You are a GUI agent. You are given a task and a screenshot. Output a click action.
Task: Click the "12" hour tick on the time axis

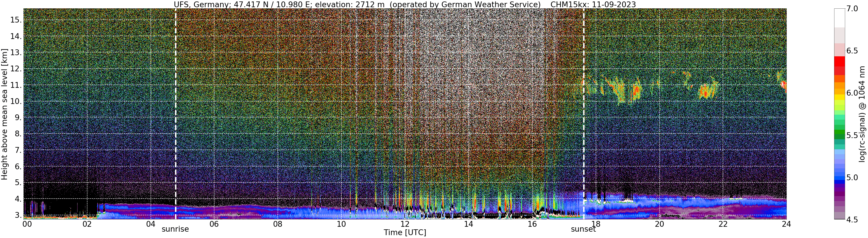click(x=405, y=224)
